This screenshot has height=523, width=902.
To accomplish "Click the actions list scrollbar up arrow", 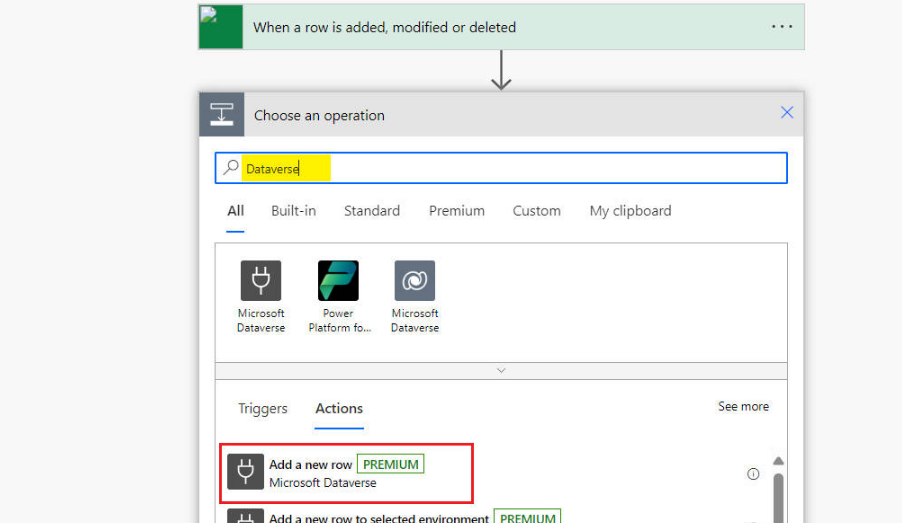I will [778, 461].
